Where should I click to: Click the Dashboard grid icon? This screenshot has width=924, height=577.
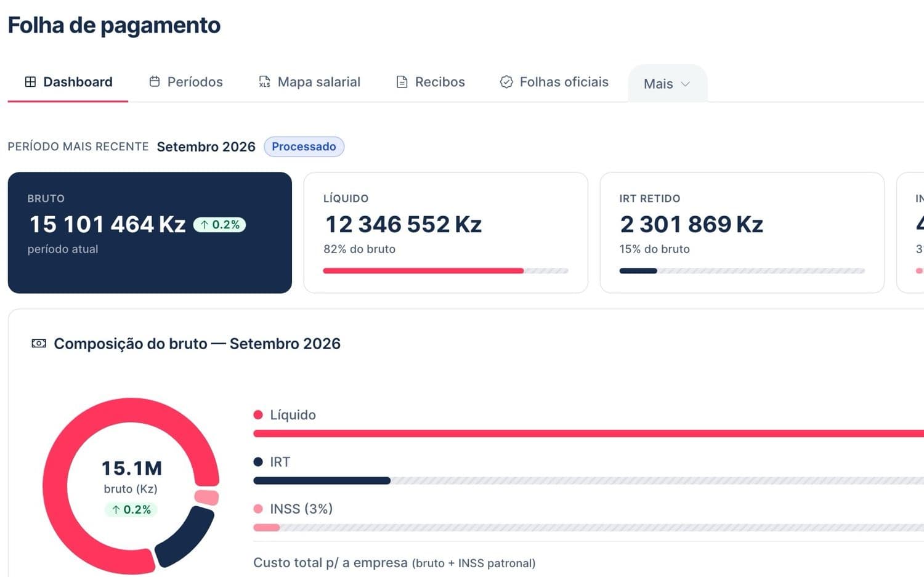[30, 82]
